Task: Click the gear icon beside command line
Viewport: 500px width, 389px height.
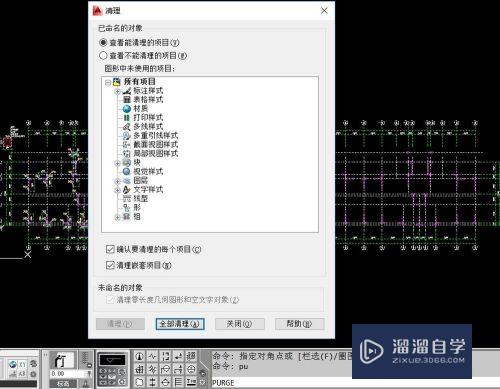Action: (x=203, y=382)
